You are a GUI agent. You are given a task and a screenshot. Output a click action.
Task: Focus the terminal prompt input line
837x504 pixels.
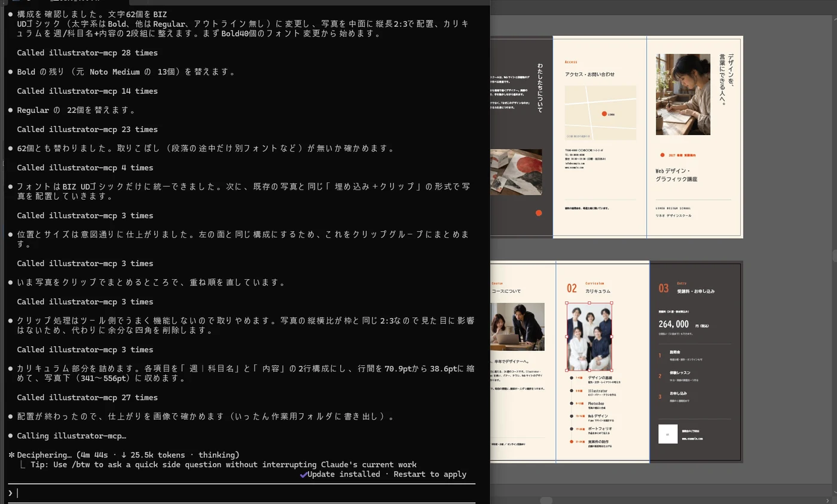(242, 493)
